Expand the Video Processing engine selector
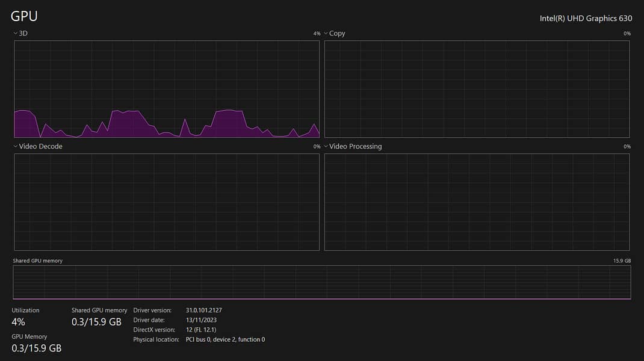 [352, 146]
